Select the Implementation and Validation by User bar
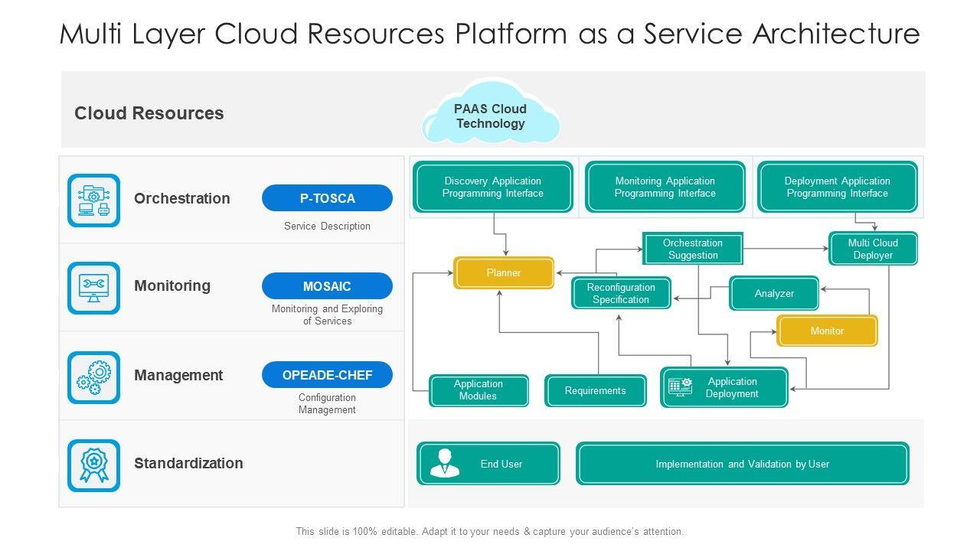The width and height of the screenshot is (980, 551). click(742, 464)
